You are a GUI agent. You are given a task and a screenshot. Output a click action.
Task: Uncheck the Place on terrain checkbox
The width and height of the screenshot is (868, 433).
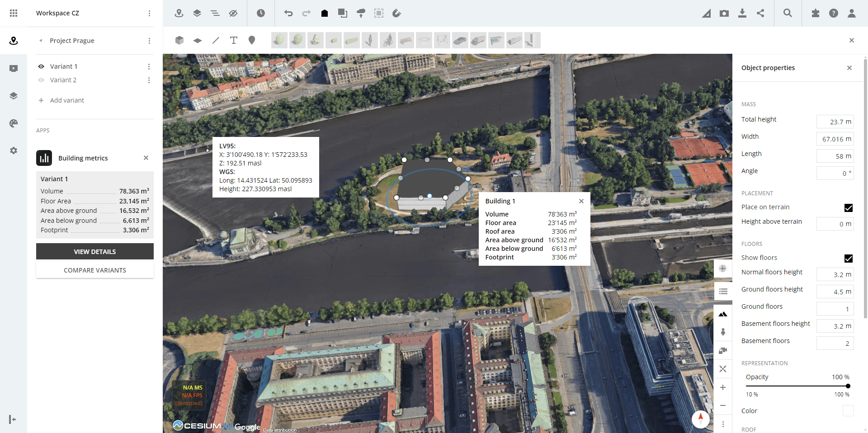click(x=848, y=207)
